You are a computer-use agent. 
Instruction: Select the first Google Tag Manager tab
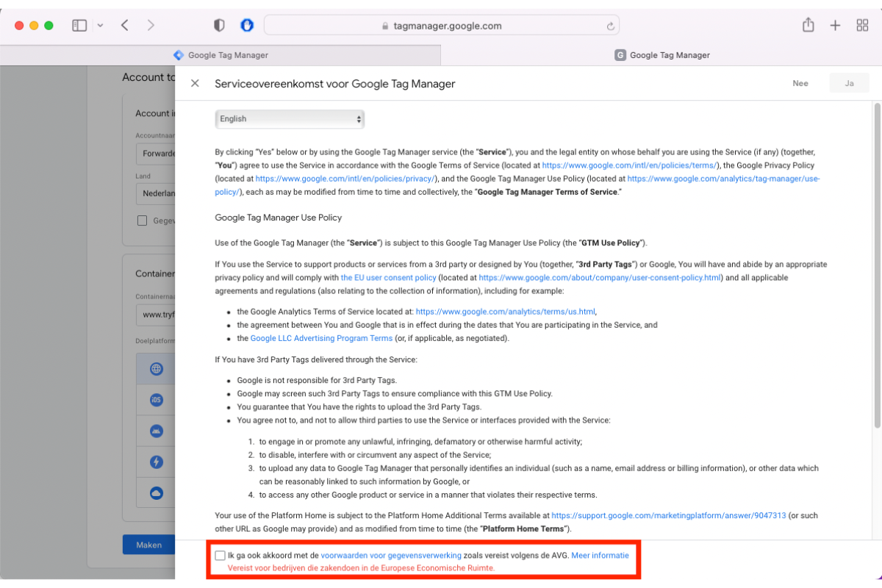[220, 55]
